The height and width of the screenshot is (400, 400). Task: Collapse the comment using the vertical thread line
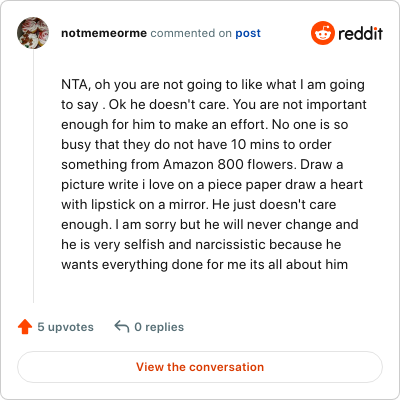coord(33,176)
